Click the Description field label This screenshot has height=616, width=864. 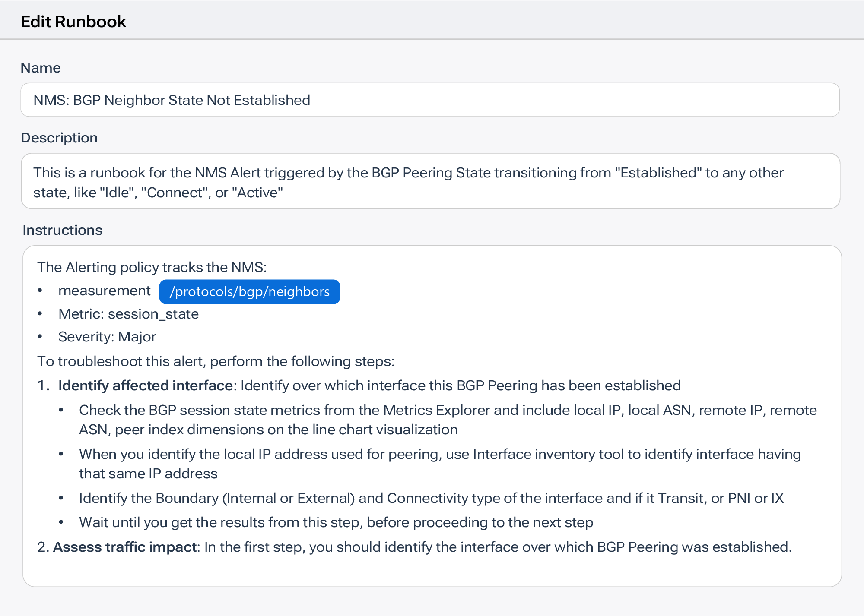pyautogui.click(x=59, y=137)
